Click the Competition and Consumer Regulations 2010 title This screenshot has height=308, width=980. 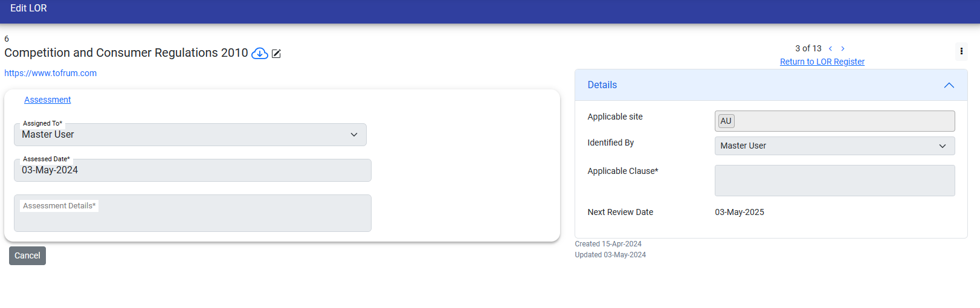click(126, 53)
